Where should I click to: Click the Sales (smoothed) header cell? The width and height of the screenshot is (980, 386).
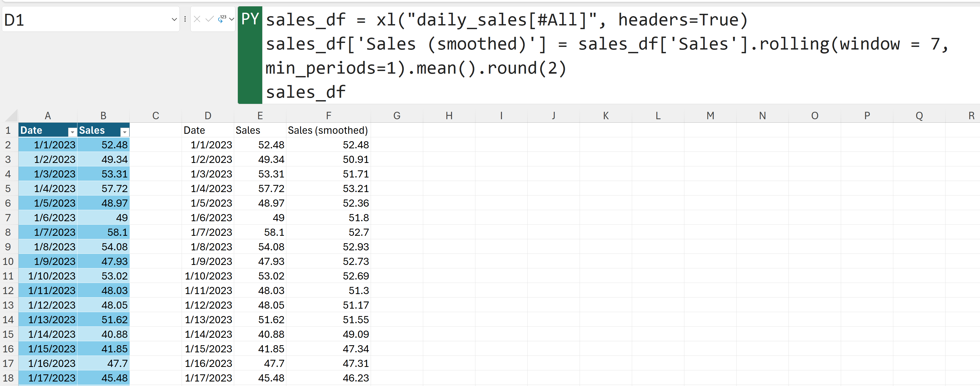click(x=328, y=130)
